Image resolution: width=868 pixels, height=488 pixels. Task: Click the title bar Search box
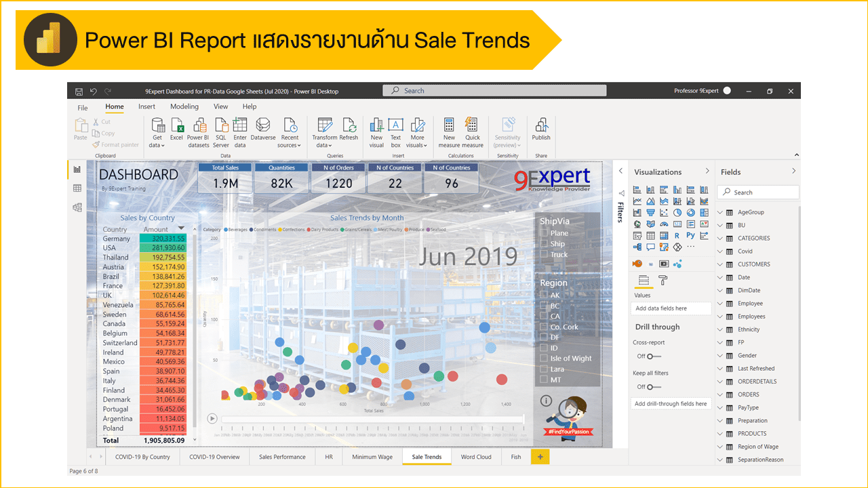coord(494,91)
